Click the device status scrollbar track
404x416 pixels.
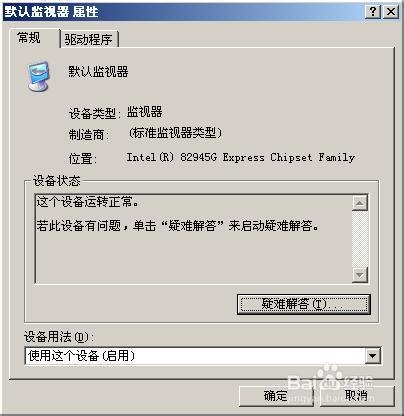[x=360, y=239]
